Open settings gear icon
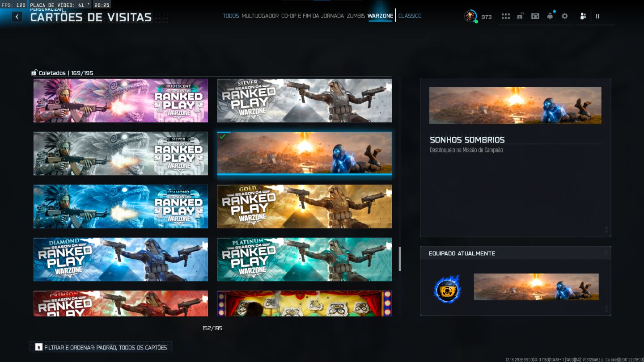Image resolution: width=644 pixels, height=362 pixels. [565, 16]
